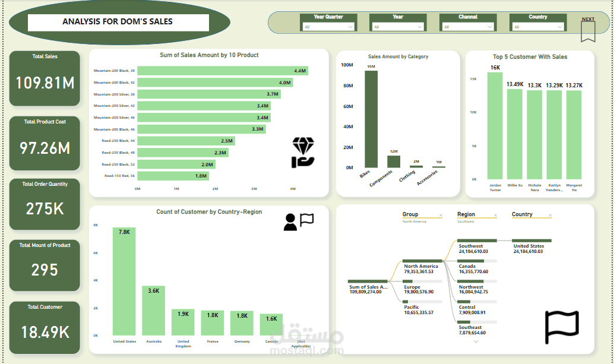Select the United States 7.8K column
This screenshot has height=364, width=614.
pos(124,281)
